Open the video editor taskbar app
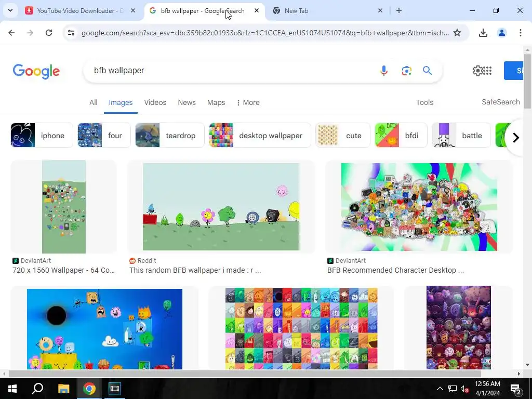532x399 pixels. coord(114,389)
